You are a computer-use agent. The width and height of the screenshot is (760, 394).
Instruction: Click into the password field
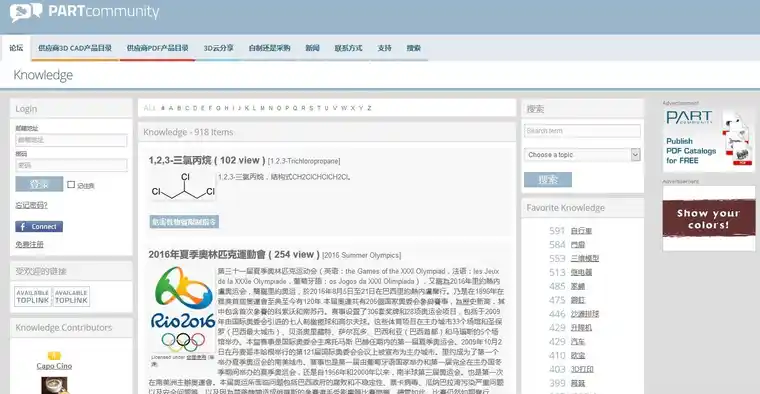tap(71, 165)
